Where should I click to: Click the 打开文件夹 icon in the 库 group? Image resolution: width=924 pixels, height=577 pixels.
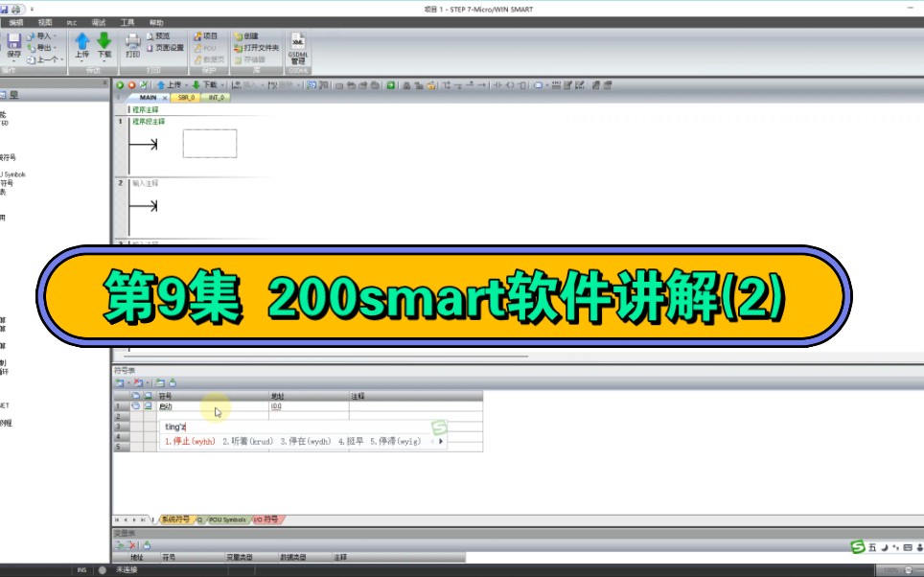pos(257,47)
